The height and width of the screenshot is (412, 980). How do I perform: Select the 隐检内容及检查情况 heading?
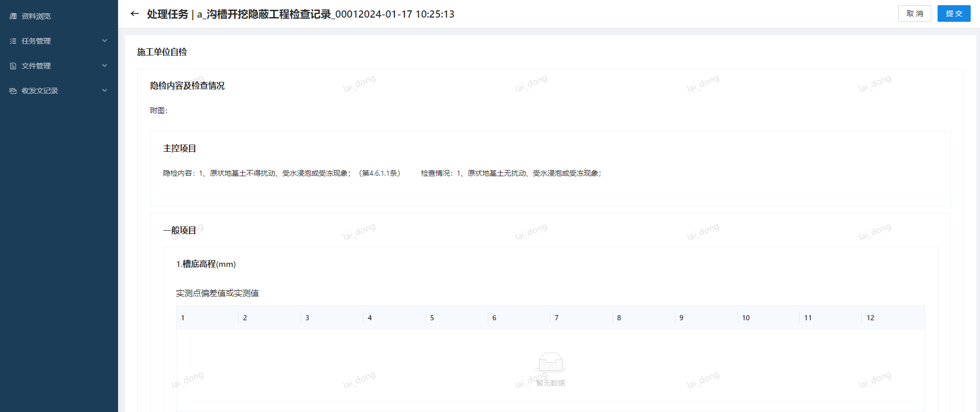pos(187,86)
